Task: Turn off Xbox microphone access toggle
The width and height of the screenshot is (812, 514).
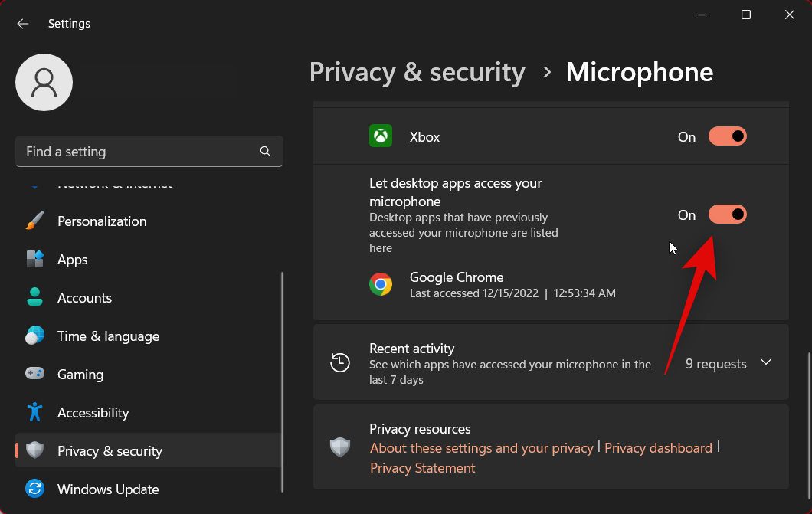Action: click(727, 136)
